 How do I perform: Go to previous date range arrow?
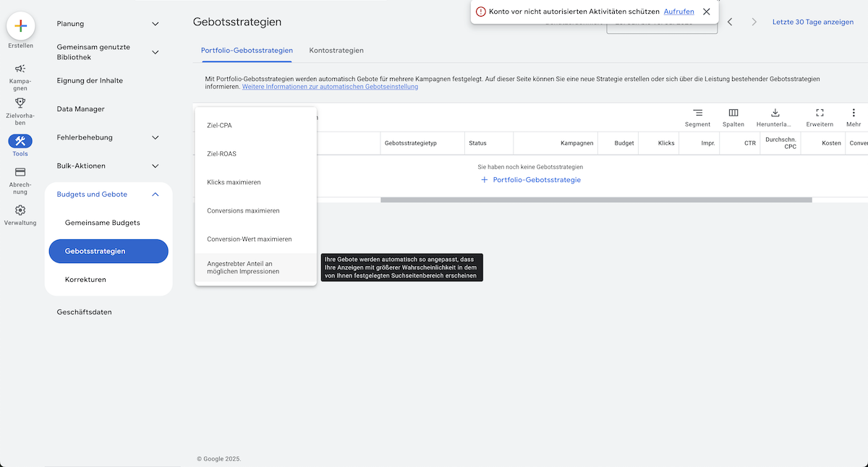(730, 22)
